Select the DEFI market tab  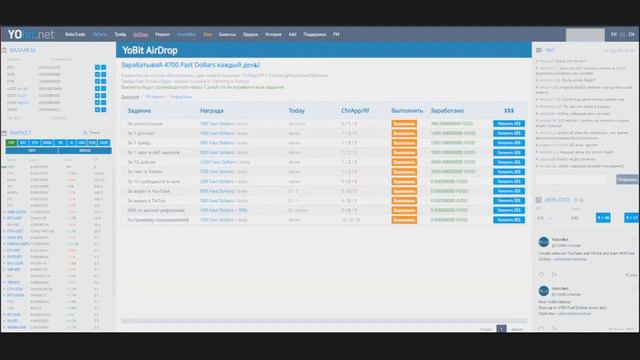(32, 151)
